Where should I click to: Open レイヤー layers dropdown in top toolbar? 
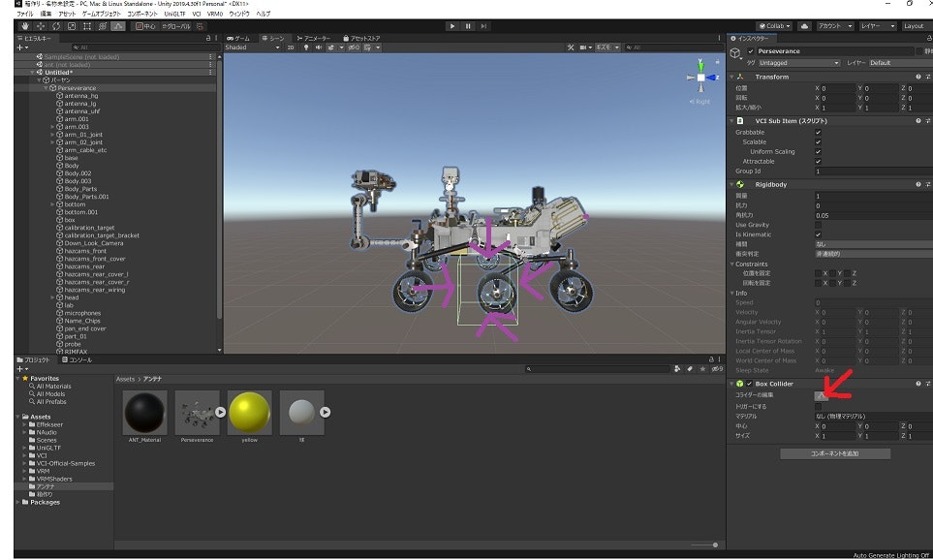[x=877, y=26]
